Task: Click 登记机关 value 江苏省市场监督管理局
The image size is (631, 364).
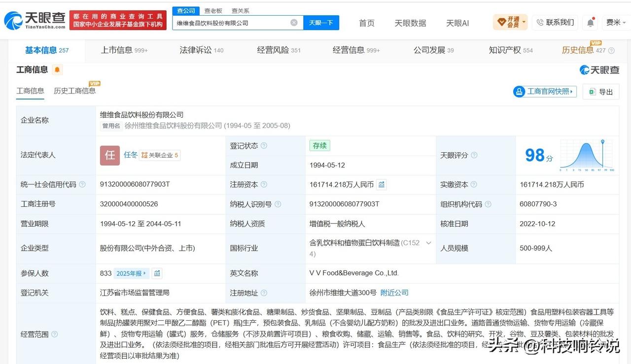Action: 135,293
